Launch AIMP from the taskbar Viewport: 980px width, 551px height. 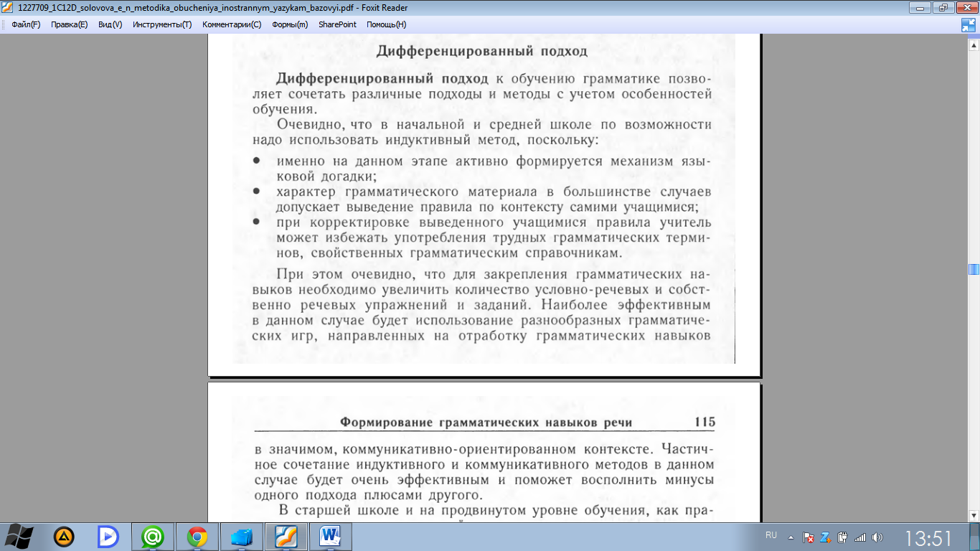click(64, 536)
